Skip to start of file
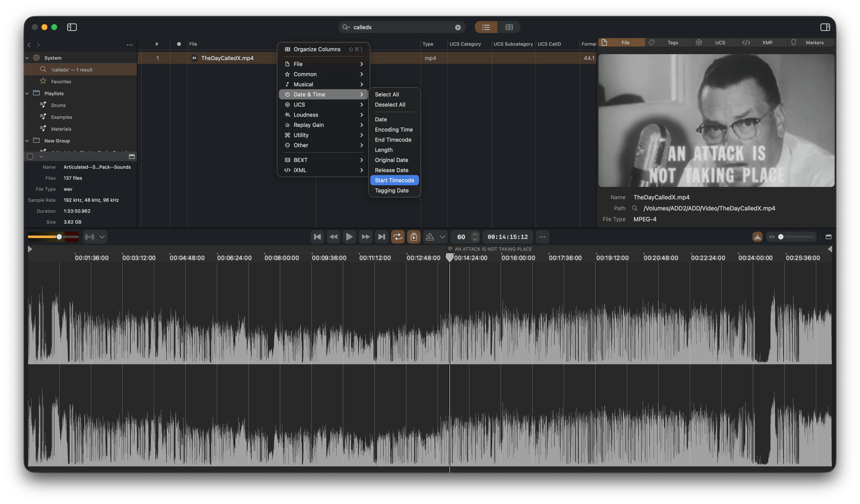The width and height of the screenshot is (860, 504). 317,237
